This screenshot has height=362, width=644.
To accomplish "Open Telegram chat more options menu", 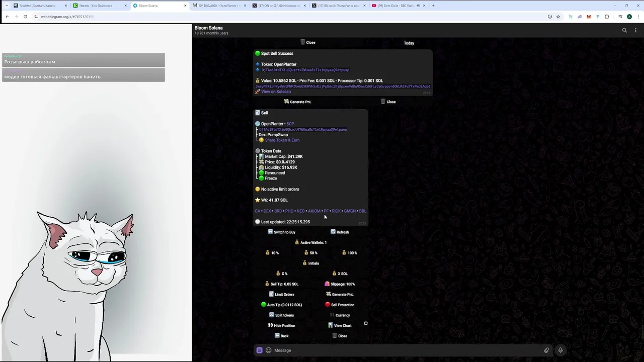I will click(x=636, y=30).
